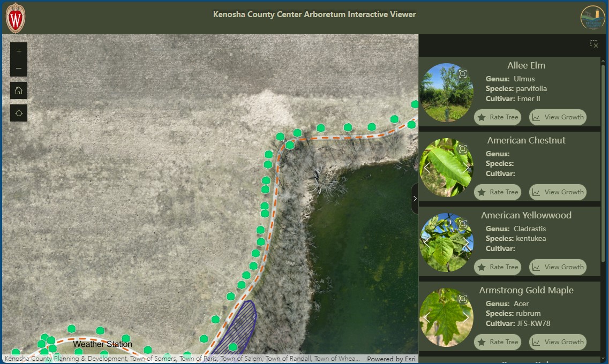View growth for Allee Elm

tap(558, 117)
